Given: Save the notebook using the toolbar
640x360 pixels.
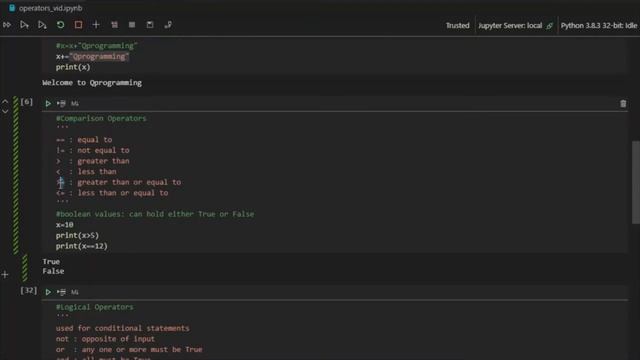Looking at the screenshot, I should [x=150, y=25].
